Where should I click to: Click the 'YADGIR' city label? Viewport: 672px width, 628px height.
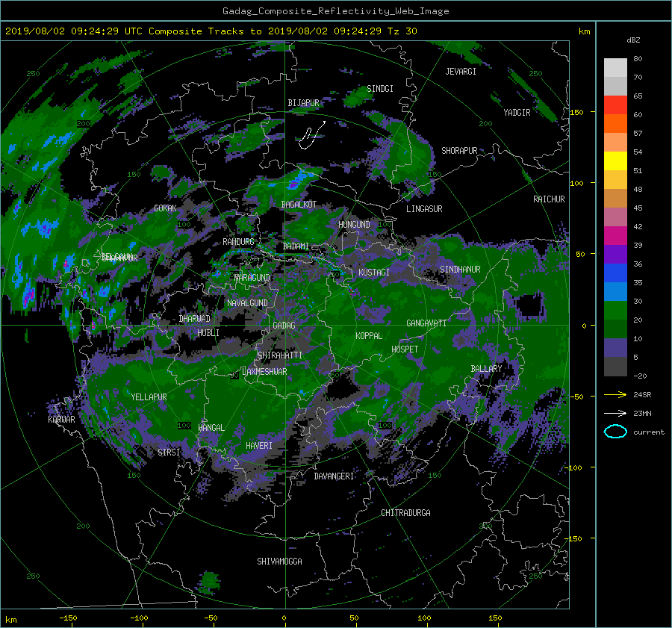(x=517, y=113)
